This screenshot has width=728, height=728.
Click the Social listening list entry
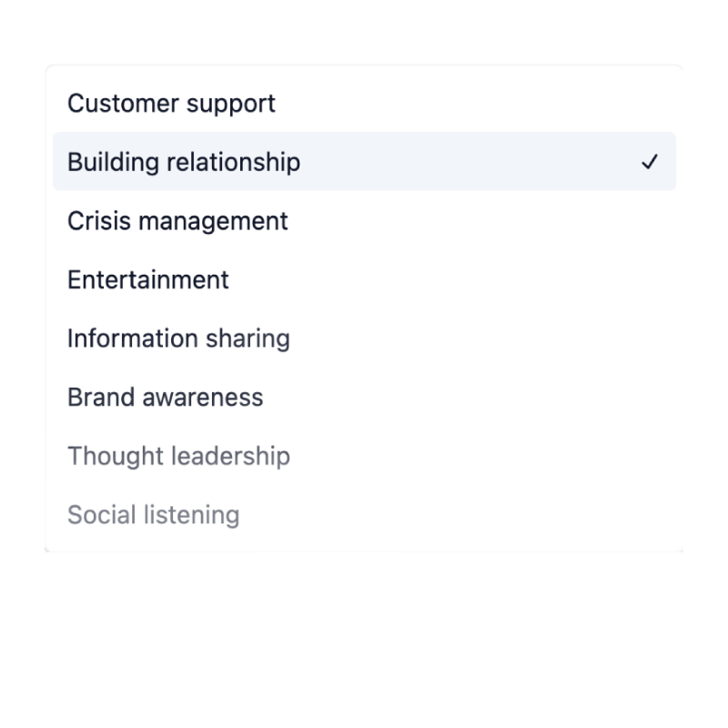point(153,515)
